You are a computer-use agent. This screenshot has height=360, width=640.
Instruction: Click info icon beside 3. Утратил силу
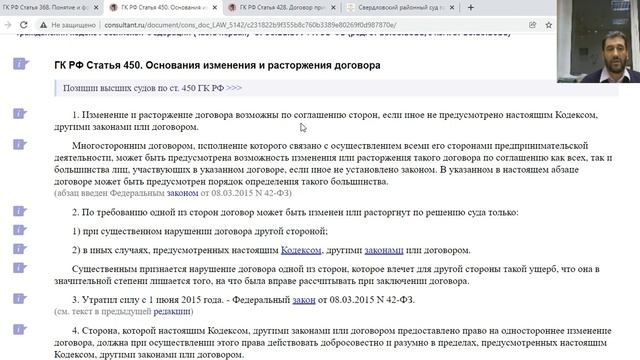(x=20, y=299)
